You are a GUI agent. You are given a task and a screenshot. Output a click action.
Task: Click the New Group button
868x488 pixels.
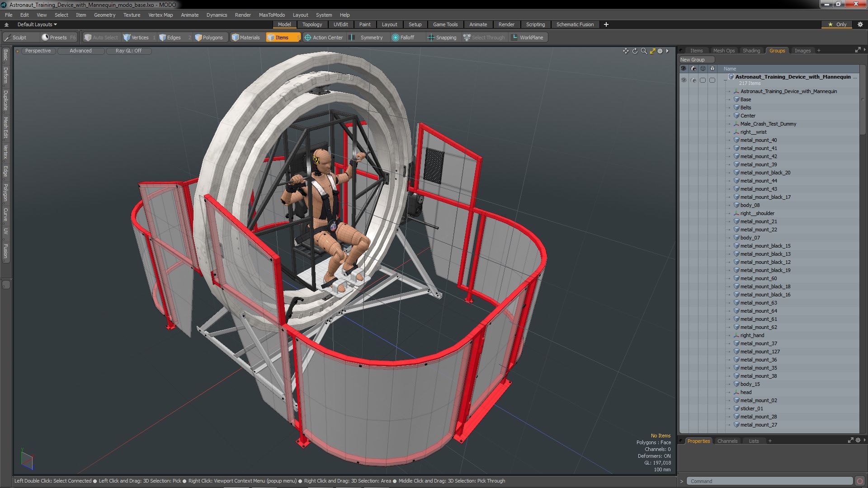[x=696, y=60]
